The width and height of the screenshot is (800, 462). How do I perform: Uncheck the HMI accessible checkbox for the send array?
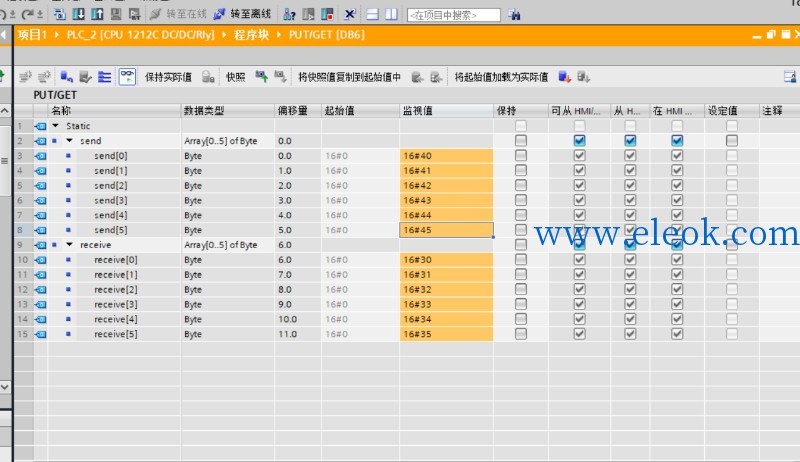(x=579, y=141)
